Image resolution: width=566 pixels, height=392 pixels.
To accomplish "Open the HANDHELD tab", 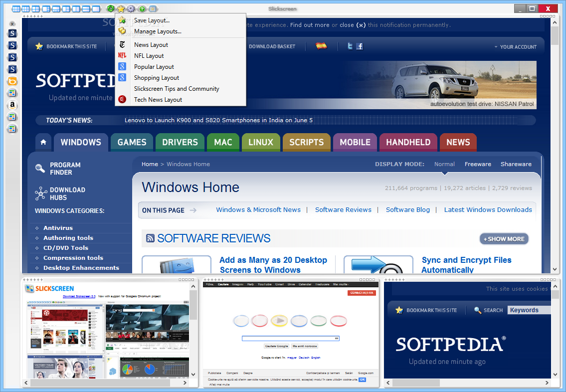I will tap(408, 142).
